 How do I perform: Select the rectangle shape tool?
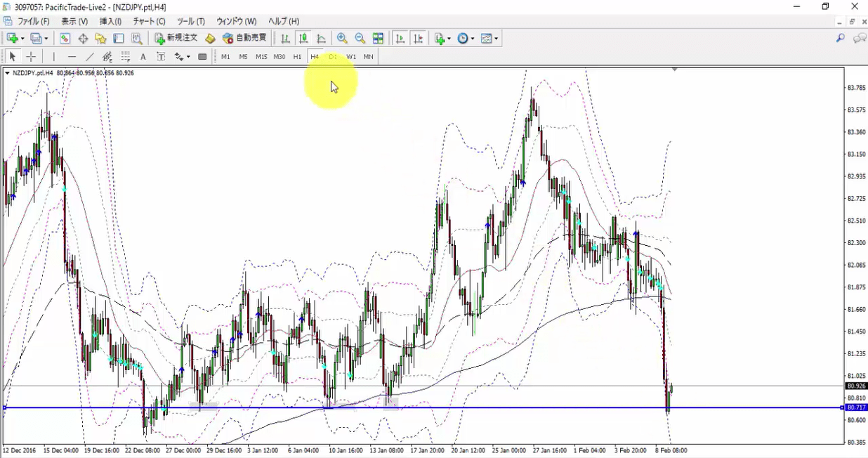[202, 57]
